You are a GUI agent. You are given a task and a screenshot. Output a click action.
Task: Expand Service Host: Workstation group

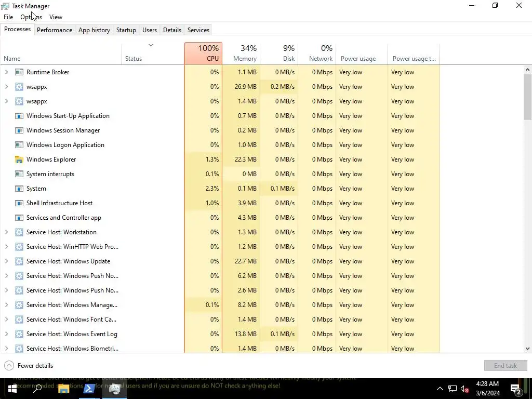pyautogui.click(x=6, y=232)
